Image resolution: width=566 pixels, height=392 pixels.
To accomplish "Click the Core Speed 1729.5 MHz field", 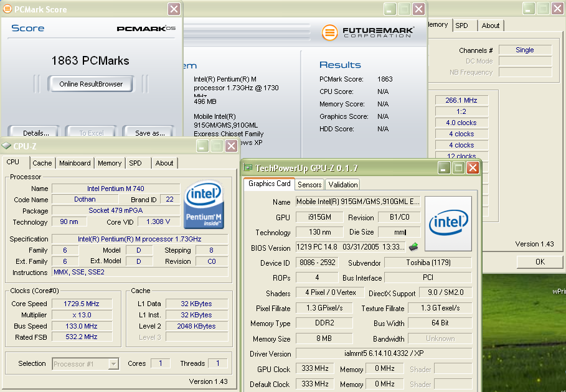I will click(82, 304).
